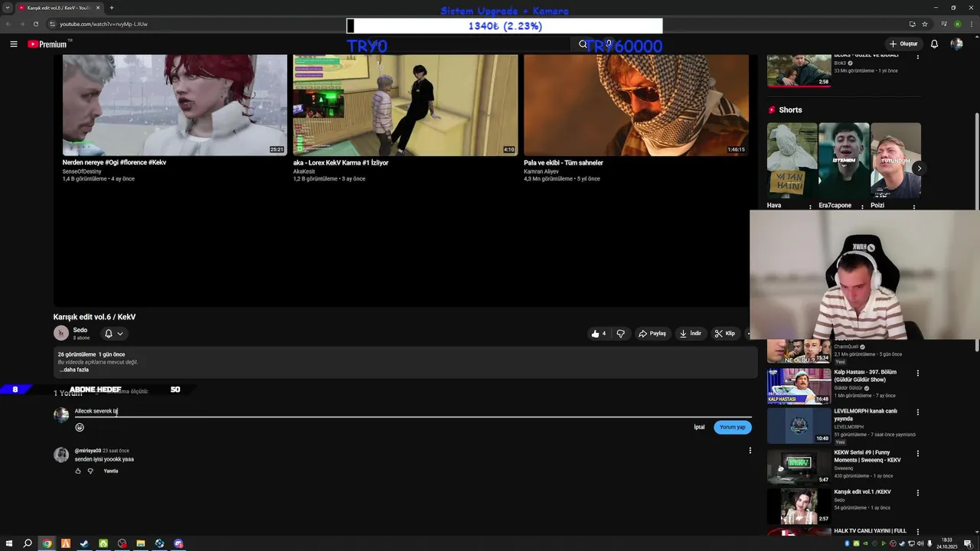Open options for Era7capone short
Screen dimensions: 980x551
[x=863, y=207]
